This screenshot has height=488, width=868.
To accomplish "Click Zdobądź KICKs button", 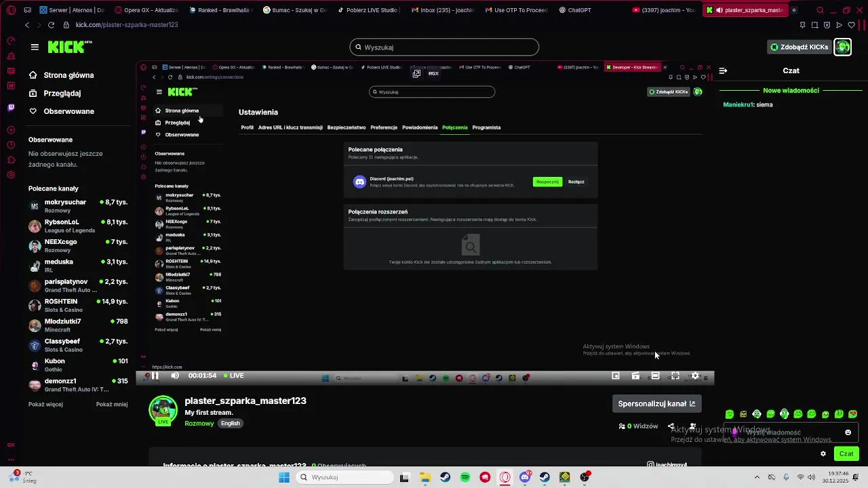I will pos(800,47).
